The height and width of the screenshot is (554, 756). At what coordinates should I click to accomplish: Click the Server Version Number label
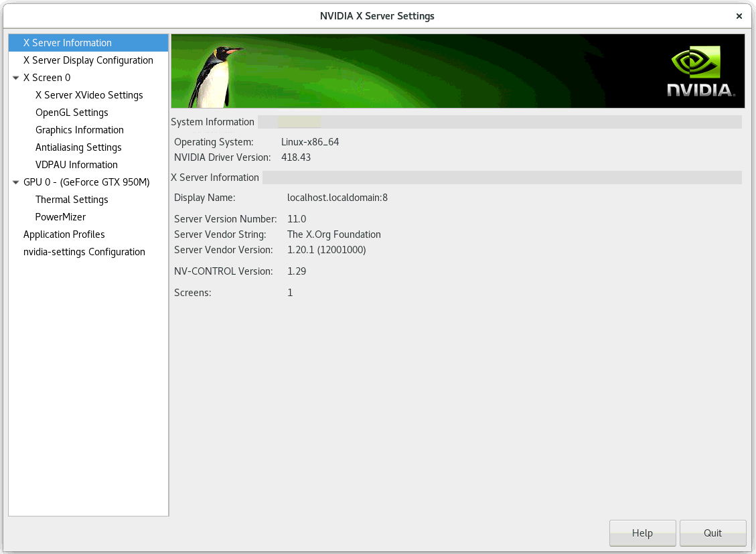coord(225,219)
